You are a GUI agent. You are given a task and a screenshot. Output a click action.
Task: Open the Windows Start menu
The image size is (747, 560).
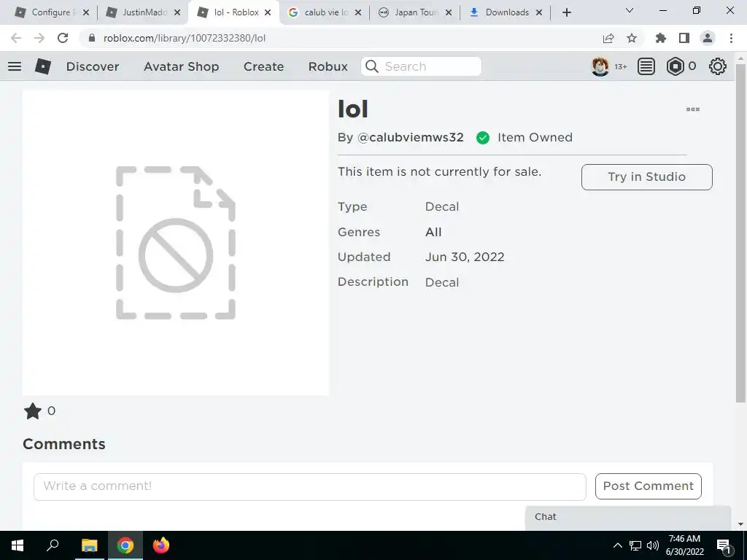(x=18, y=545)
